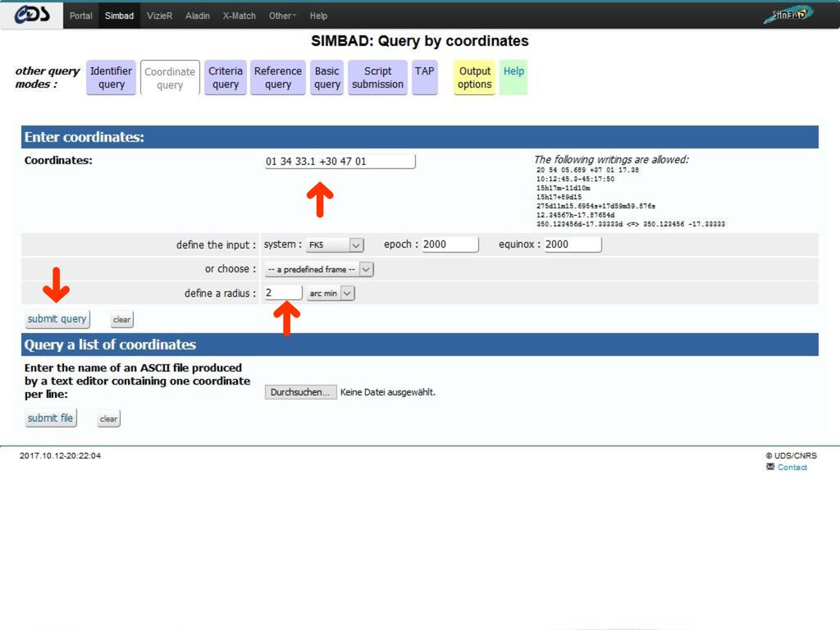The height and width of the screenshot is (630, 840).
Task: Open the TAP query page
Action: click(424, 78)
